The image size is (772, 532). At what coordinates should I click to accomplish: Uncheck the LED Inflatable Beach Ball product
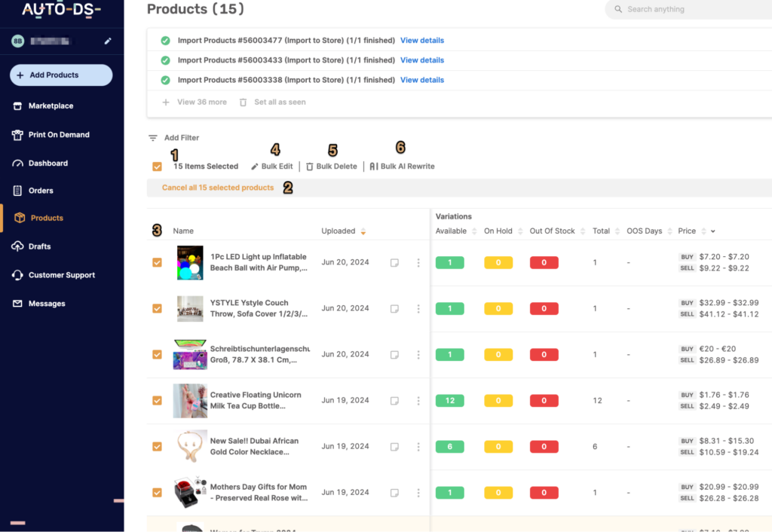click(157, 263)
